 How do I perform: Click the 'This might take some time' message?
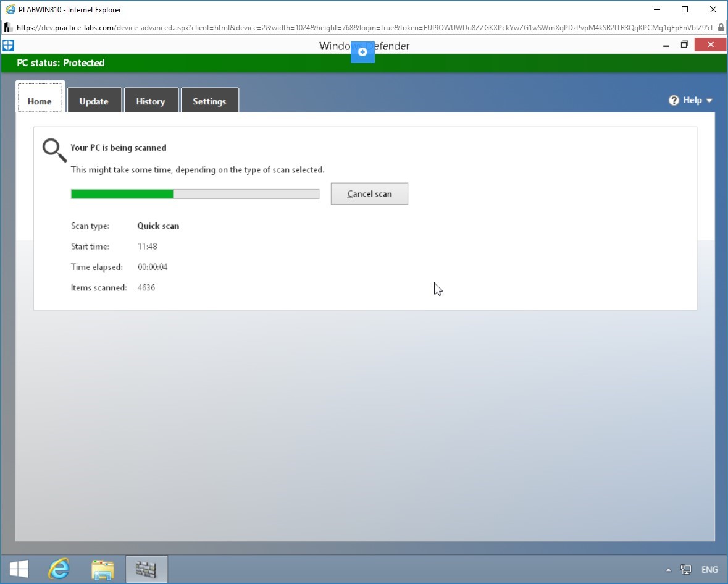click(198, 170)
